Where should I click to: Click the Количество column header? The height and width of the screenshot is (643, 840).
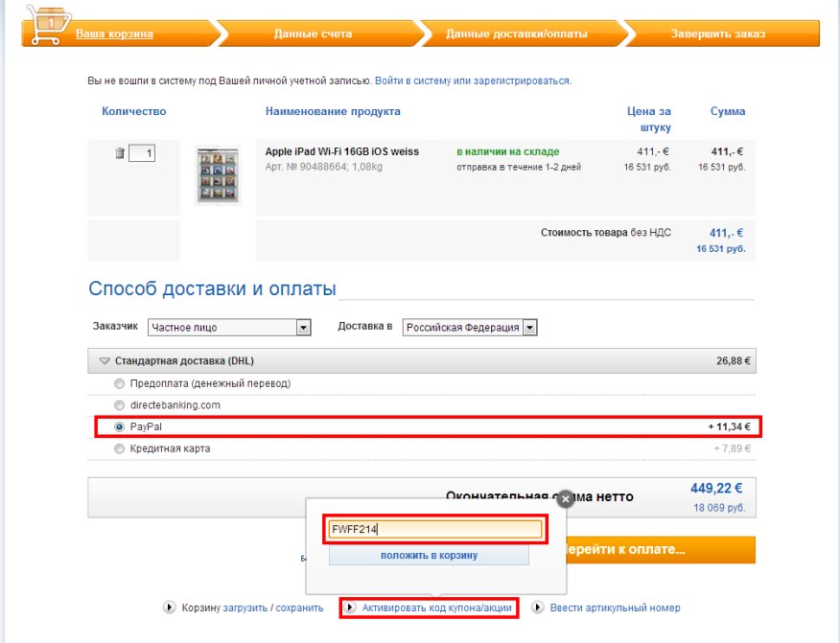coord(134,111)
